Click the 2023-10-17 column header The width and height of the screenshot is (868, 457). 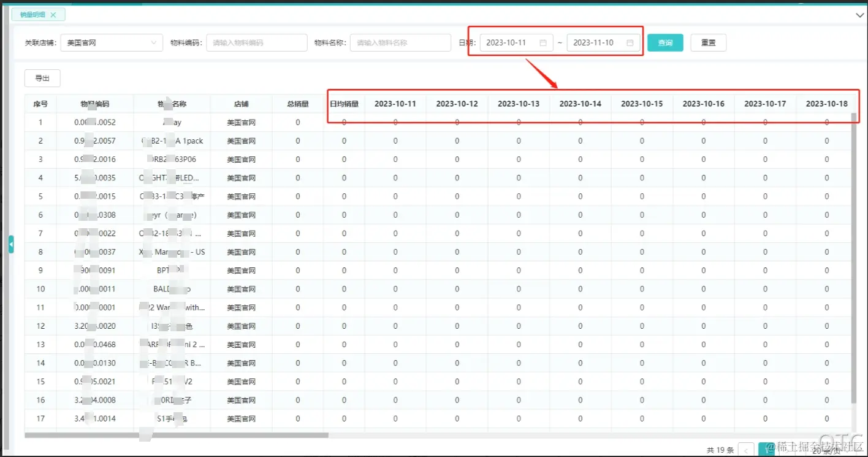[x=765, y=104]
